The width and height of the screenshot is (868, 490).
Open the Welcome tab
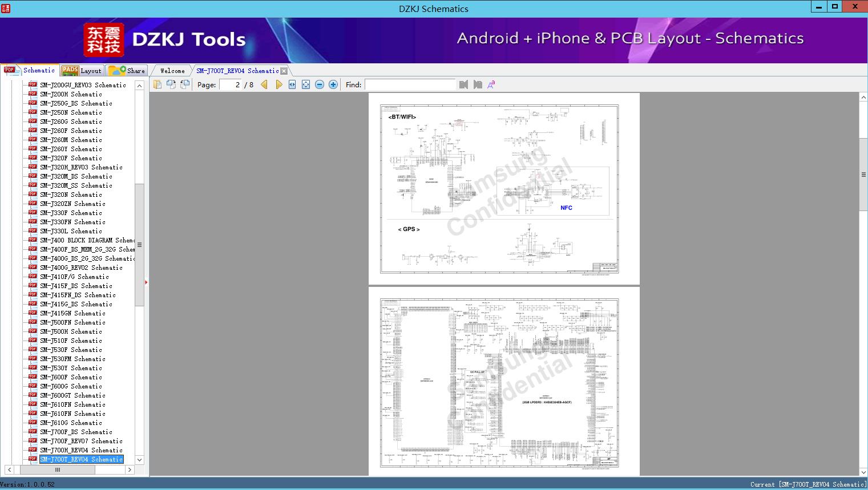coord(172,71)
